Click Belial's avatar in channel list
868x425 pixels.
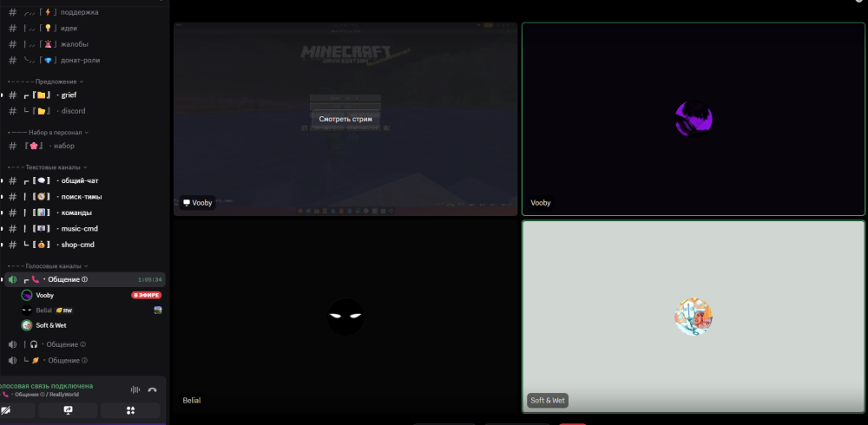[27, 311]
